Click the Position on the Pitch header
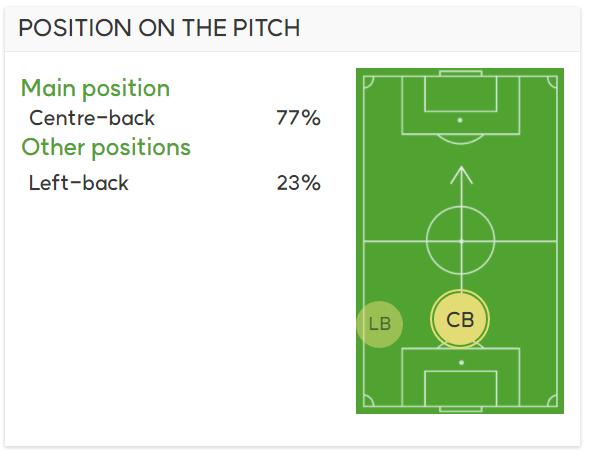This screenshot has height=456, width=591. (159, 28)
